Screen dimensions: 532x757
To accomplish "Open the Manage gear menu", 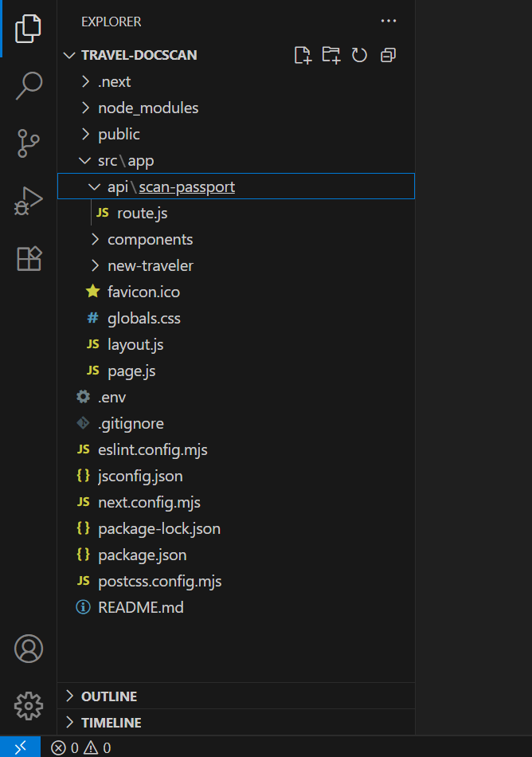I will (x=29, y=706).
